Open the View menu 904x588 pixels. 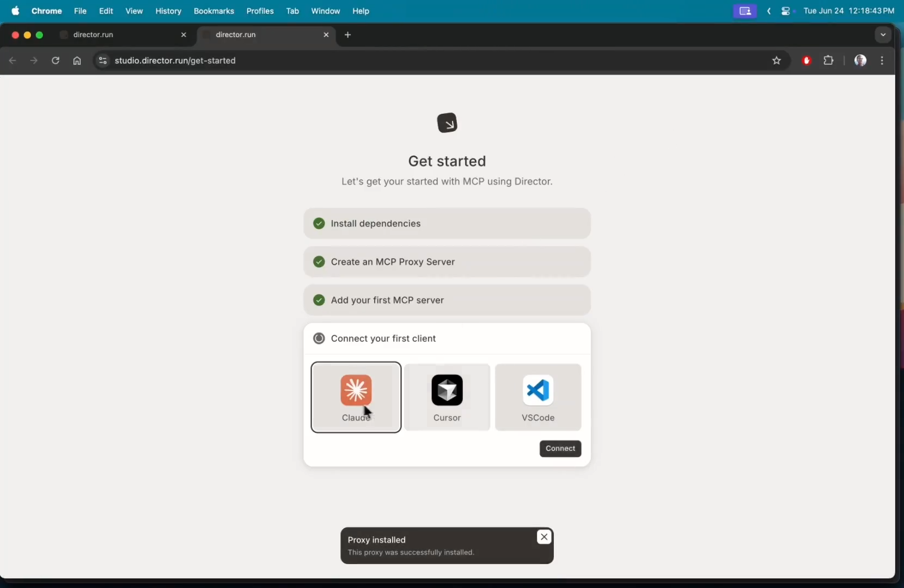[x=134, y=11]
